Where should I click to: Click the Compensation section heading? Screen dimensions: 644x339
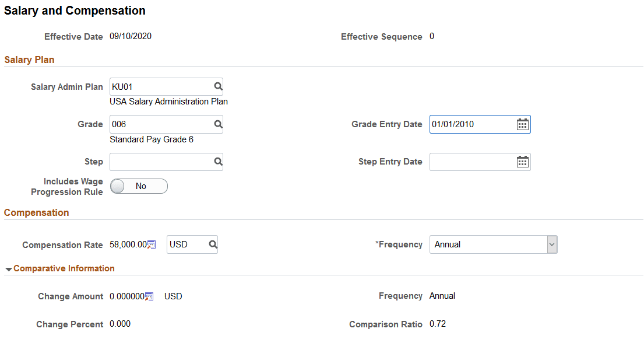click(x=36, y=212)
